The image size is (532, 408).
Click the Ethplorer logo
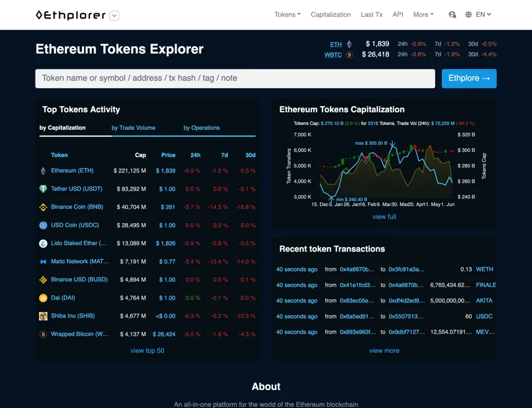pyautogui.click(x=71, y=16)
